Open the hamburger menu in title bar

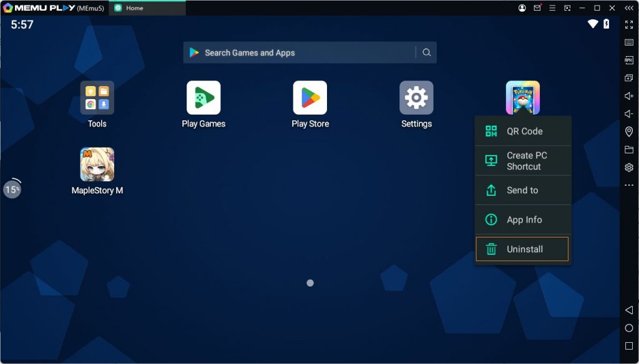[552, 8]
